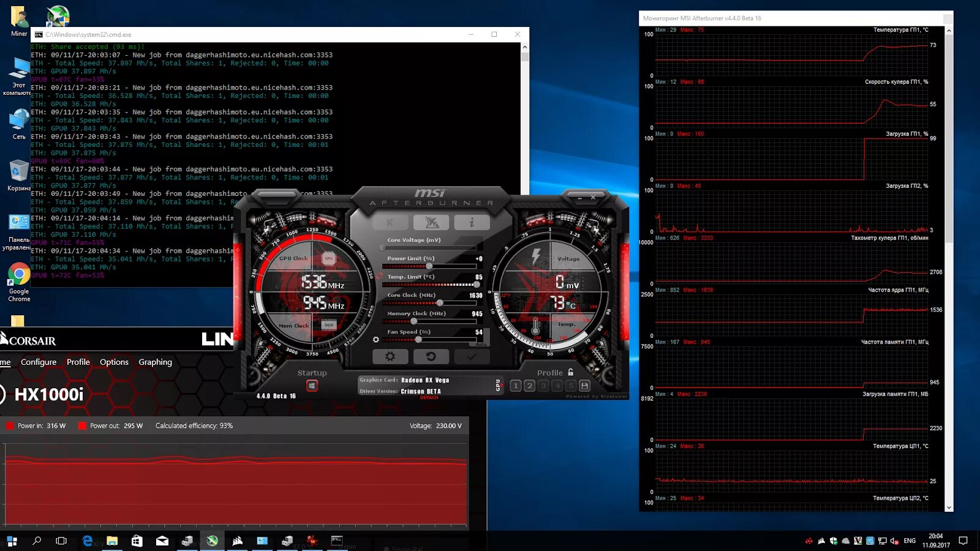Select the Сеть network desktop icon
The width and height of the screenshot is (980, 551).
pos(19,124)
